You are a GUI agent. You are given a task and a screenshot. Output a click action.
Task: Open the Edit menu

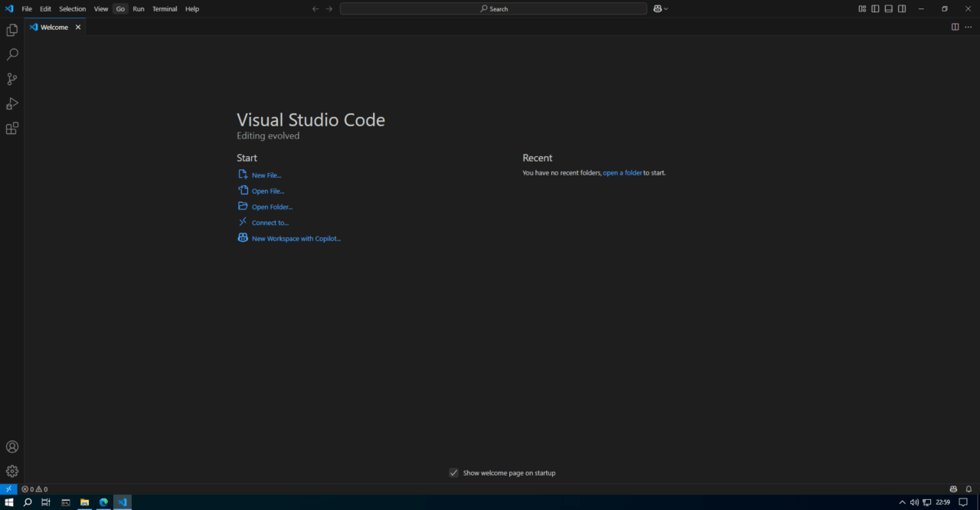click(45, 8)
